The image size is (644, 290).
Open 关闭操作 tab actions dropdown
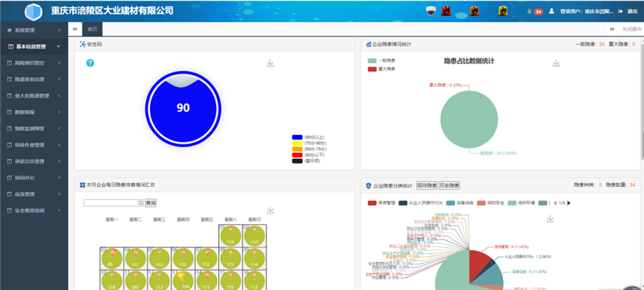(631, 29)
